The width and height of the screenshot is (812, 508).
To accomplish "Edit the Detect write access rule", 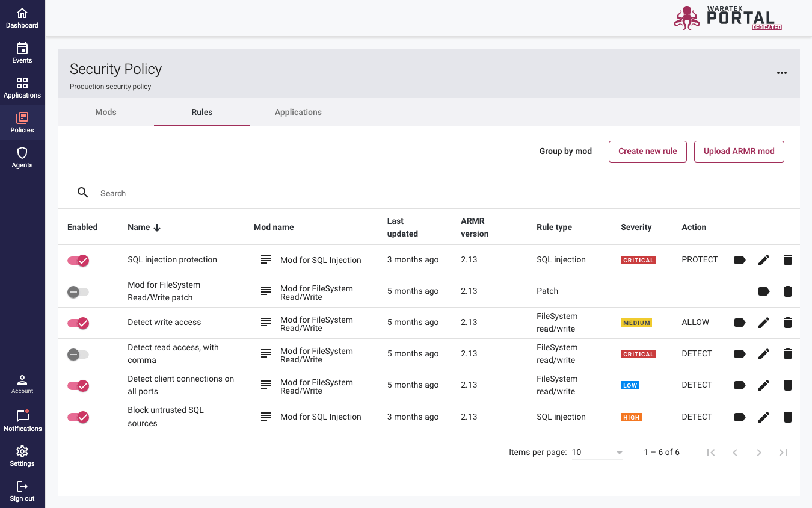I will (x=763, y=323).
